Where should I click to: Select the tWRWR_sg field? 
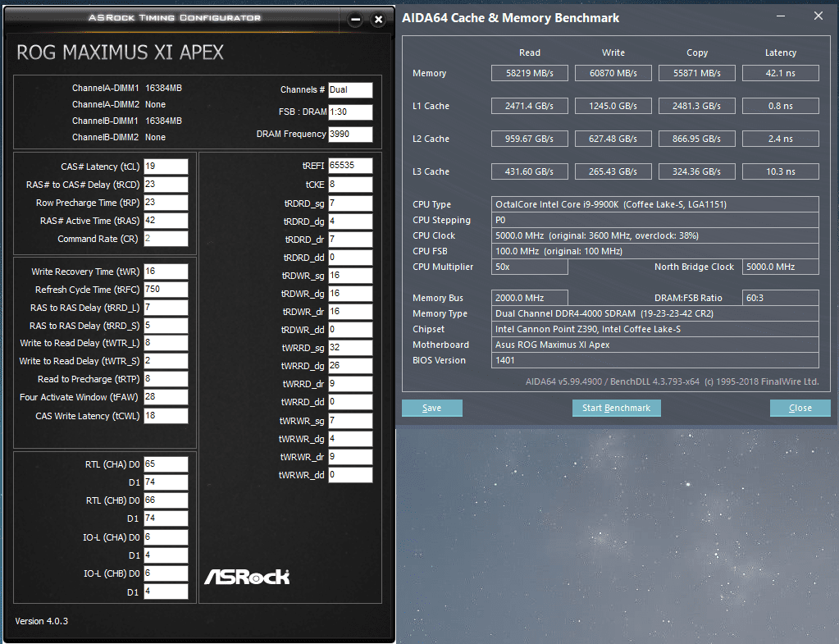click(x=350, y=421)
